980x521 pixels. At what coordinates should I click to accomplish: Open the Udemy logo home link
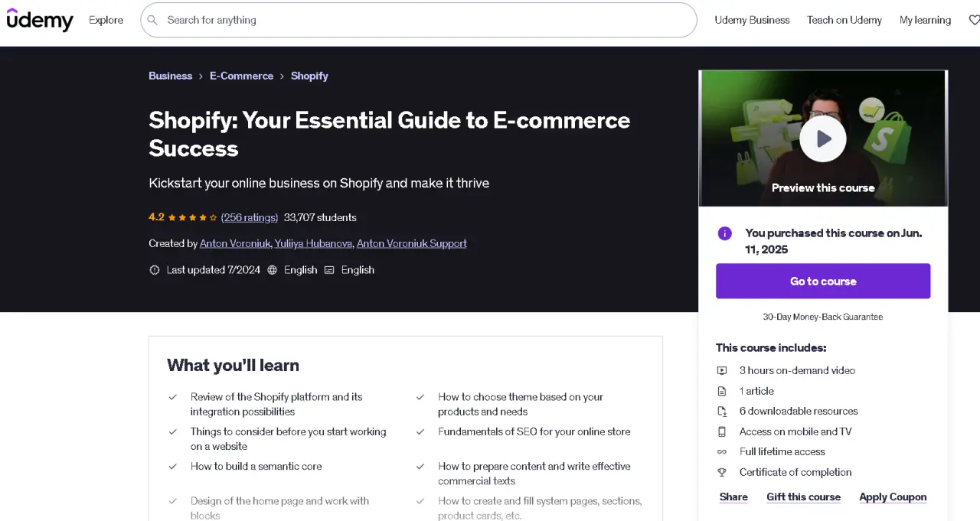[40, 20]
